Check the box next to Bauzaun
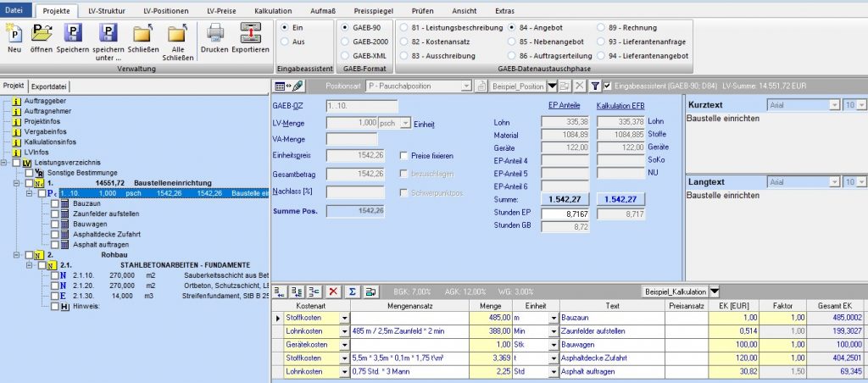Image resolution: width=868 pixels, height=383 pixels. point(55,203)
